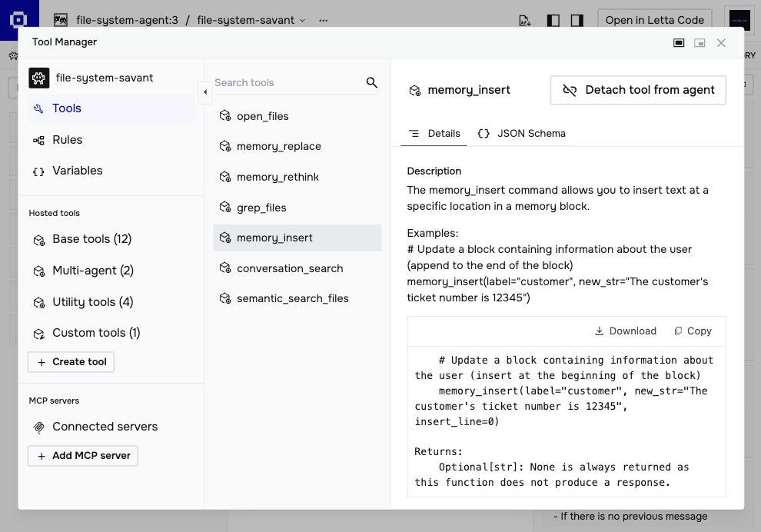
Task: Close the Tool Manager dialog
Action: (x=721, y=43)
